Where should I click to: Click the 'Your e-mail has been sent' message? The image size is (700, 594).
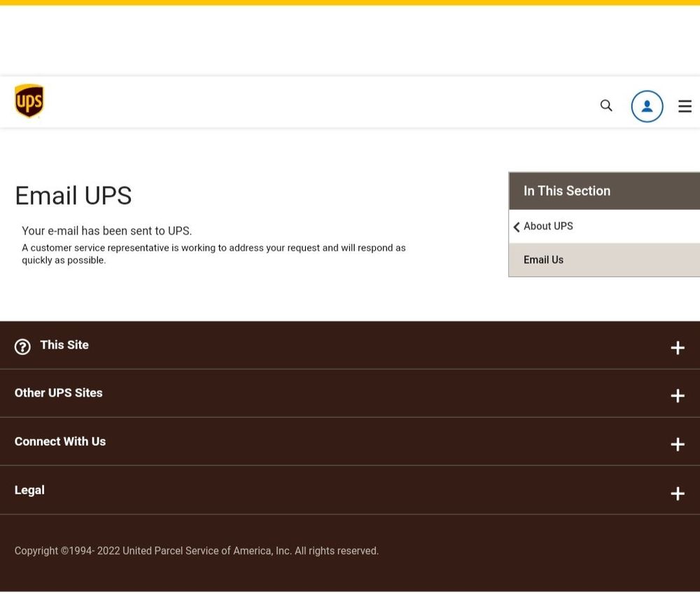tap(106, 231)
